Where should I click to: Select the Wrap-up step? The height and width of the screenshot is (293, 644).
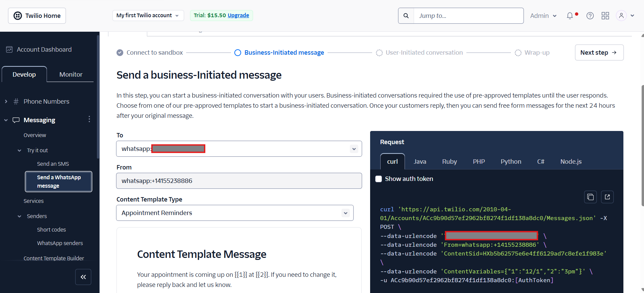click(532, 53)
